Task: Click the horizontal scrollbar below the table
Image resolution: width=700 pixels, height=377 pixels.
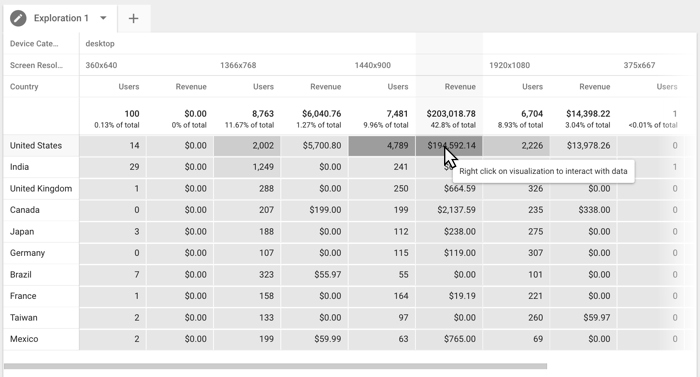Action: pyautogui.click(x=275, y=366)
